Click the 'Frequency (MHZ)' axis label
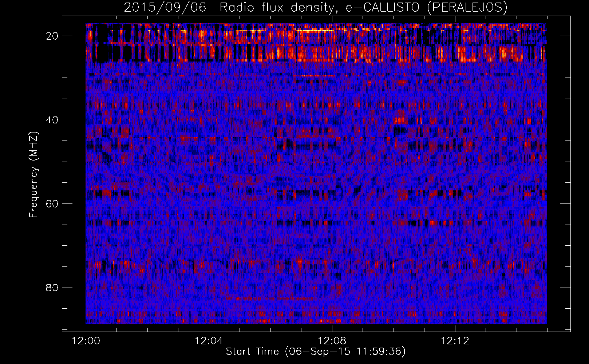 (33, 175)
